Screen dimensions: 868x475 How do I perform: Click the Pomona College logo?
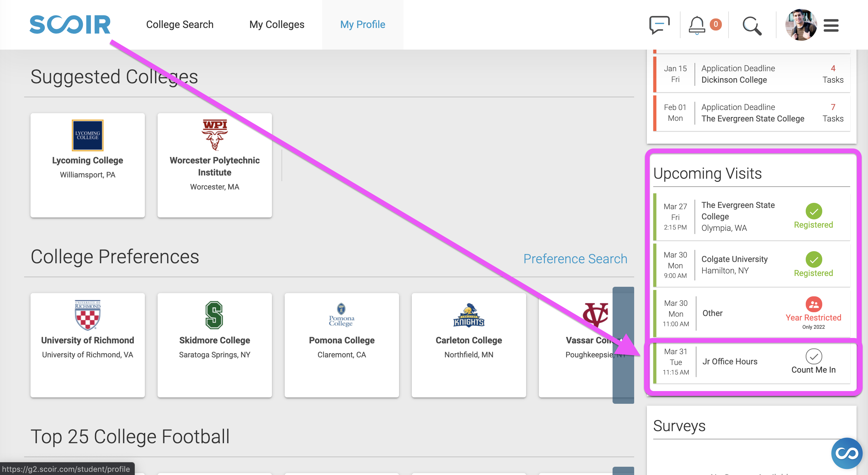pyautogui.click(x=342, y=315)
